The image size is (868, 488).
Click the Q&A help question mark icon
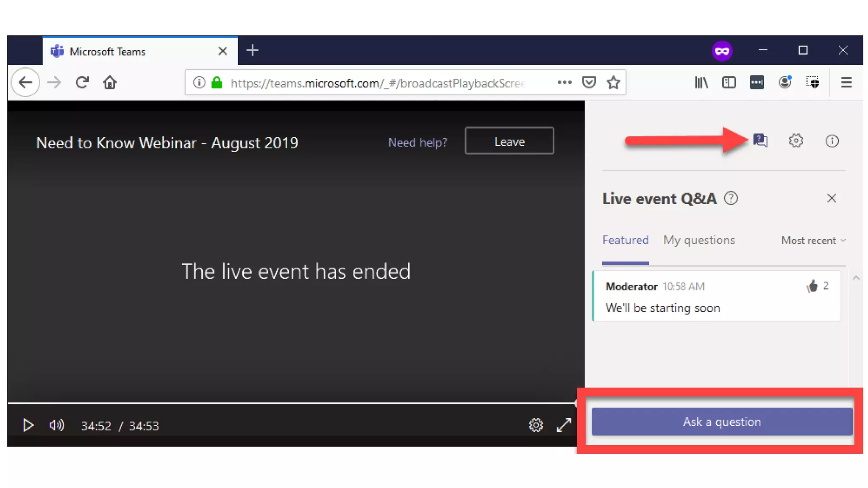pos(731,198)
